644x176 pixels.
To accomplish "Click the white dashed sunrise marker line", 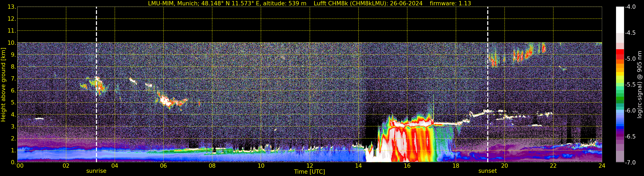I will tap(96, 85).
